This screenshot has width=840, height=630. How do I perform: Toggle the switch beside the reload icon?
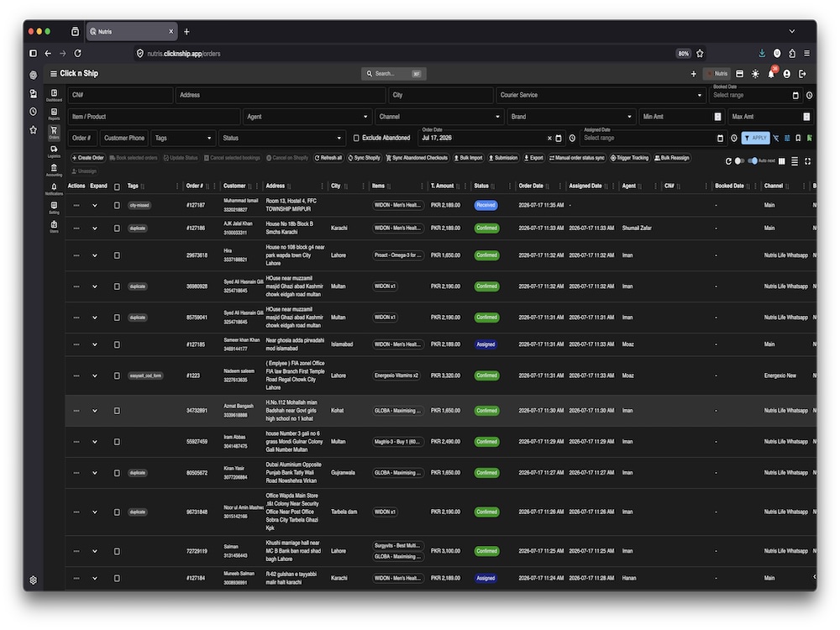(x=739, y=160)
